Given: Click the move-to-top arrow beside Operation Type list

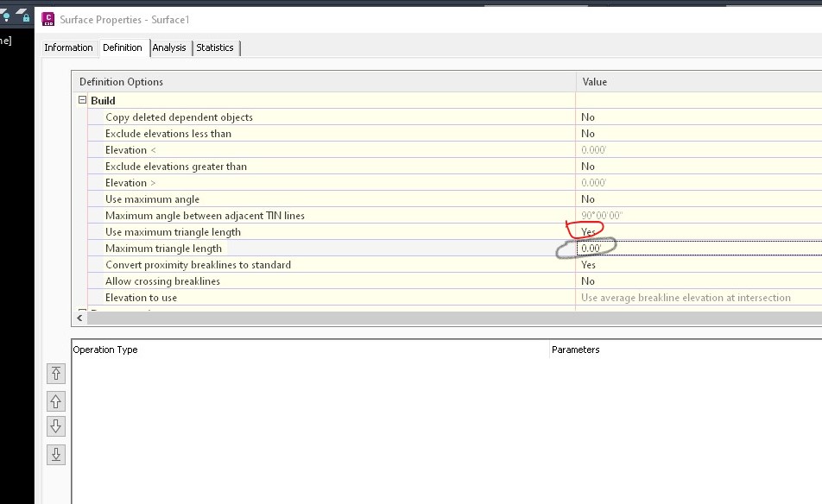Looking at the screenshot, I should coord(55,373).
